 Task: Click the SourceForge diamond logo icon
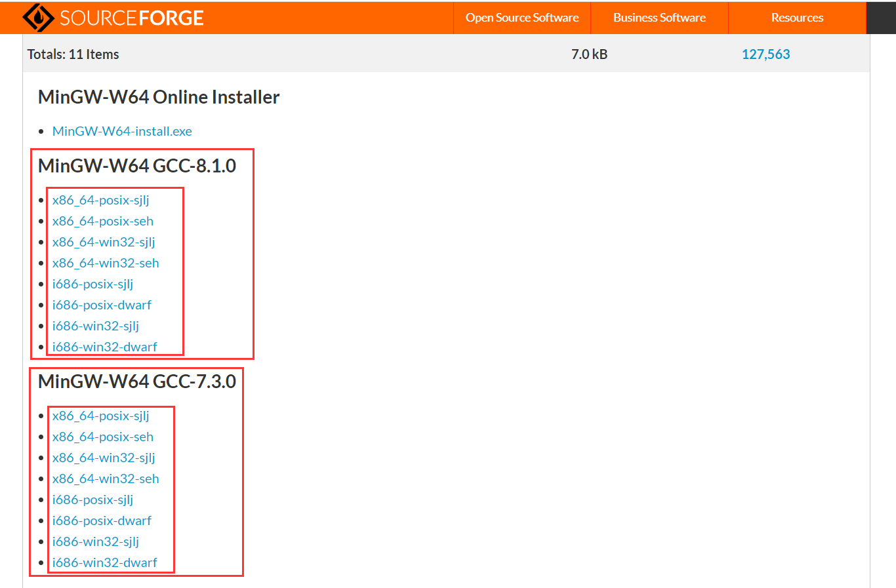[x=39, y=18]
